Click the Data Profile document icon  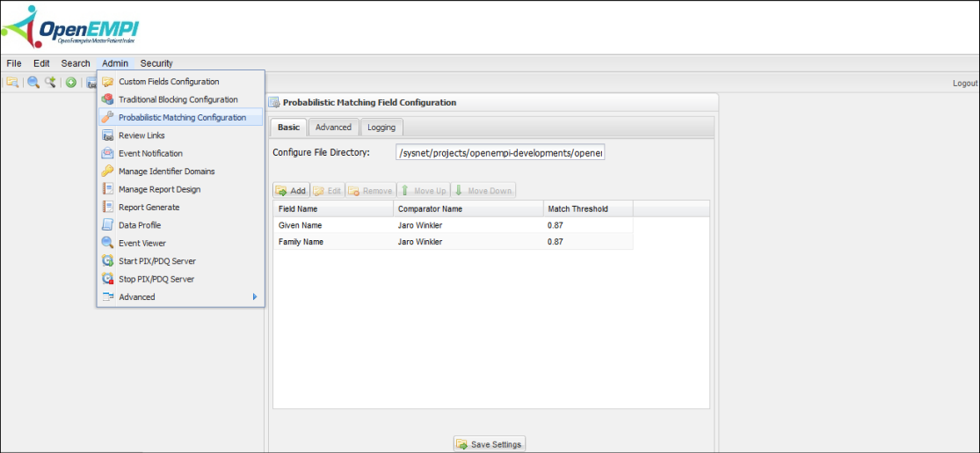click(107, 225)
